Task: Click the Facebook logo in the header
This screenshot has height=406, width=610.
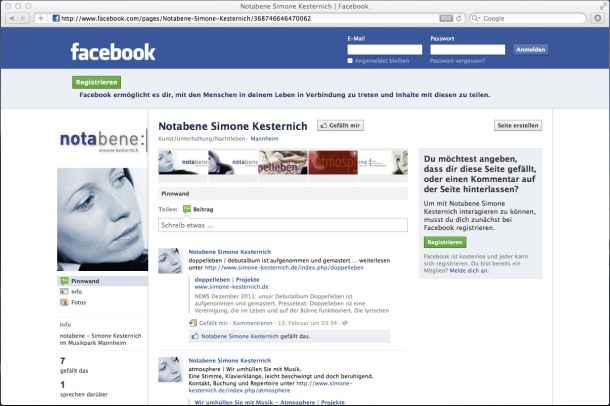Action: (113, 52)
